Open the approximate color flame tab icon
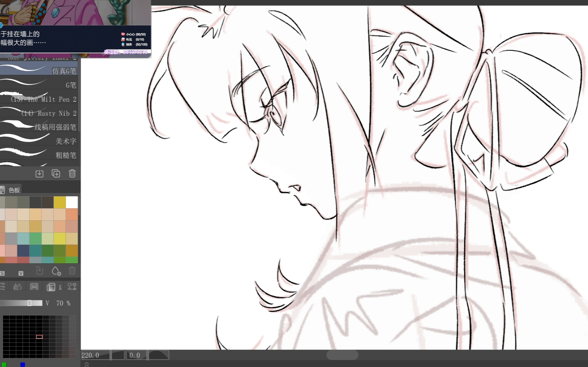The width and height of the screenshot is (588, 367). click(17, 287)
